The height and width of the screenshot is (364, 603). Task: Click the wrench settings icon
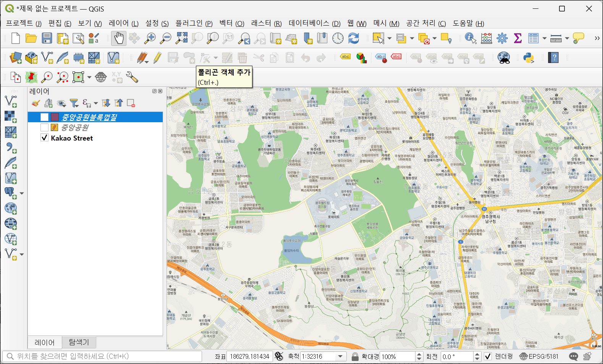click(132, 77)
